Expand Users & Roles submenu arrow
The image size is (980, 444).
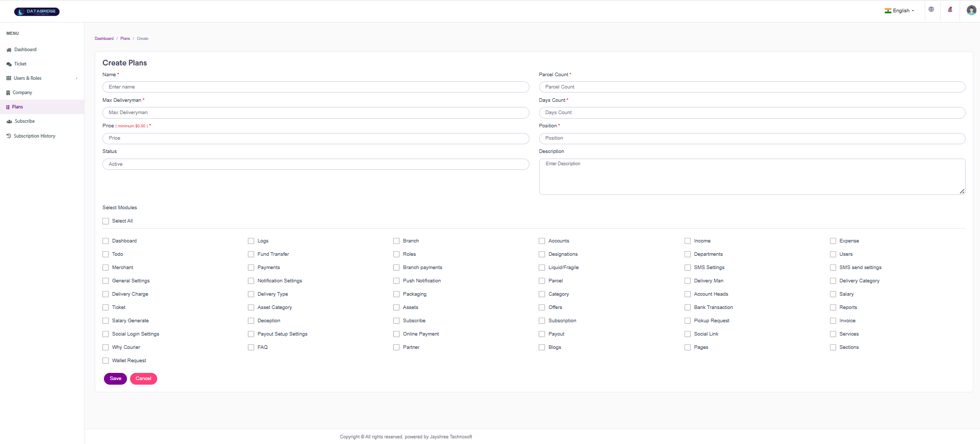77,78
